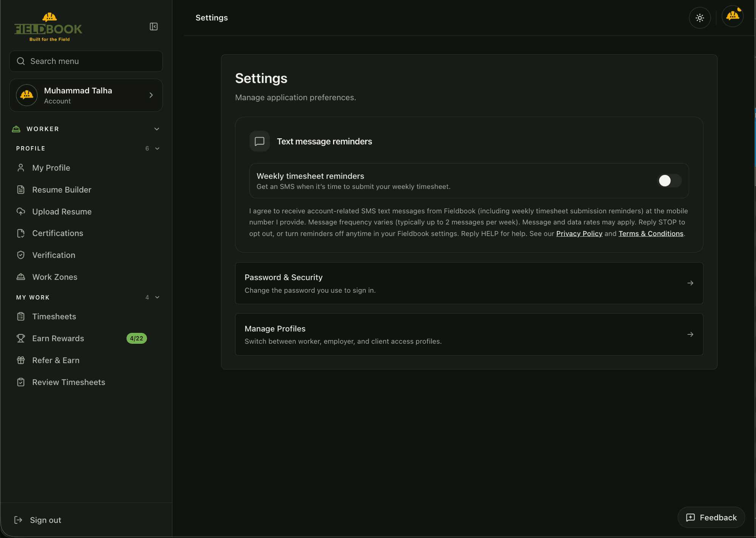Viewport: 756px width, 538px height.
Task: Click the Feedback button
Action: coord(711,518)
